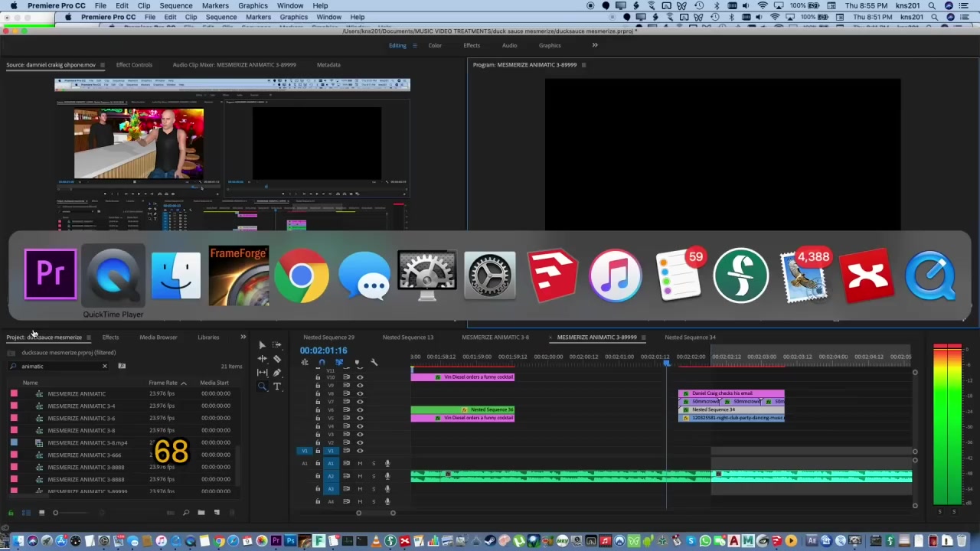
Task: Sort by Media Start column header
Action: (x=214, y=383)
